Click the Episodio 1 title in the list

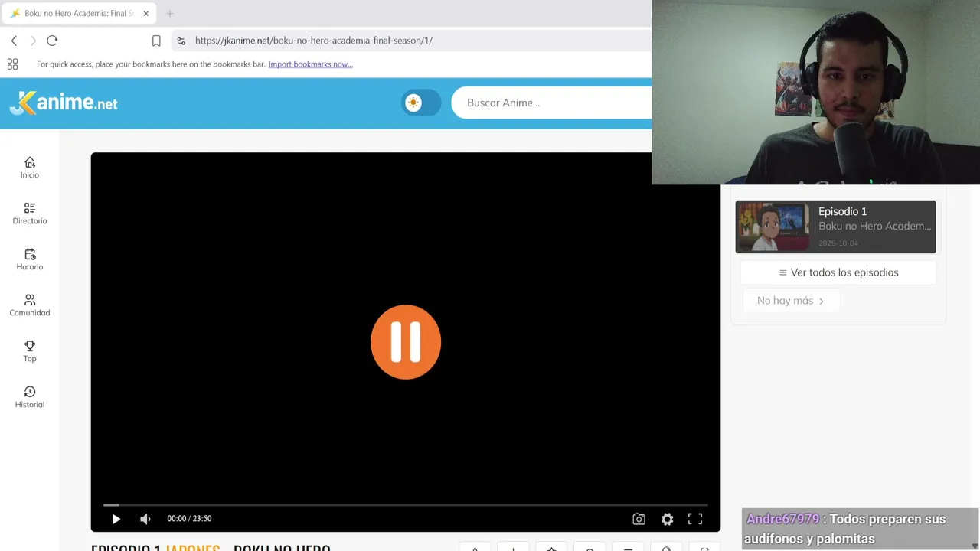click(x=842, y=211)
